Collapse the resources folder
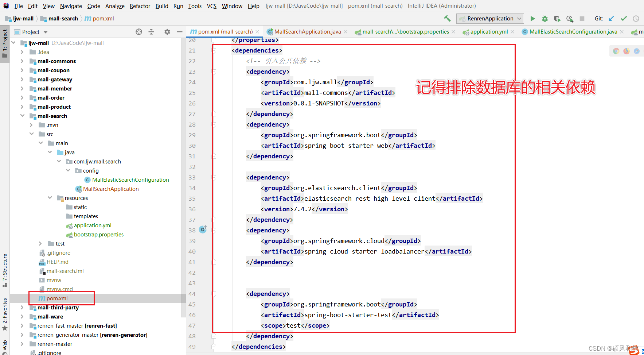This screenshot has width=644, height=355. click(x=50, y=198)
